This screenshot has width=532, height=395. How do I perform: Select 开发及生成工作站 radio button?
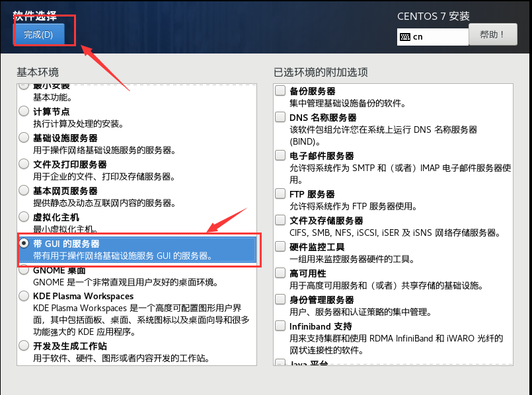click(x=24, y=345)
